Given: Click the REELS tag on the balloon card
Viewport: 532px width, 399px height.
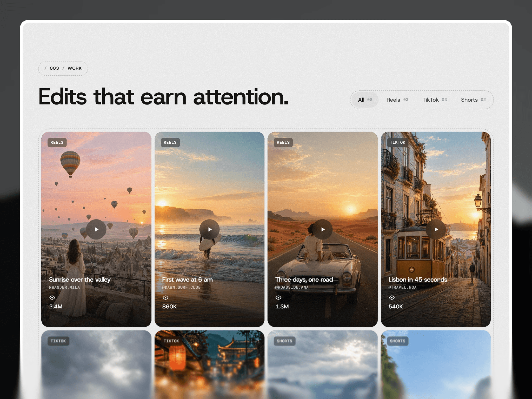Looking at the screenshot, I should click(x=57, y=142).
